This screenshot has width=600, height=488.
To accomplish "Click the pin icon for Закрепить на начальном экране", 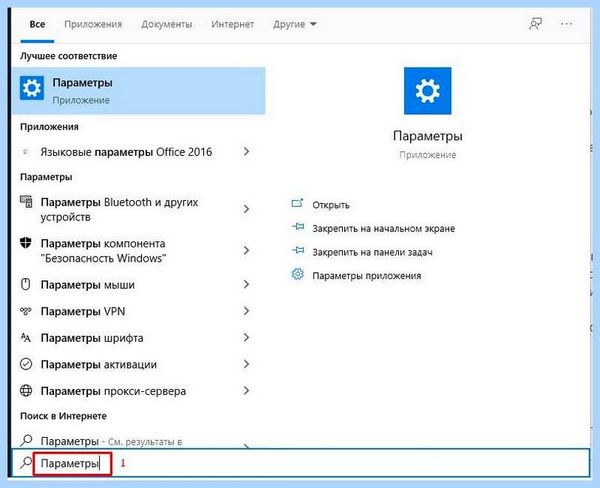I will (x=298, y=227).
